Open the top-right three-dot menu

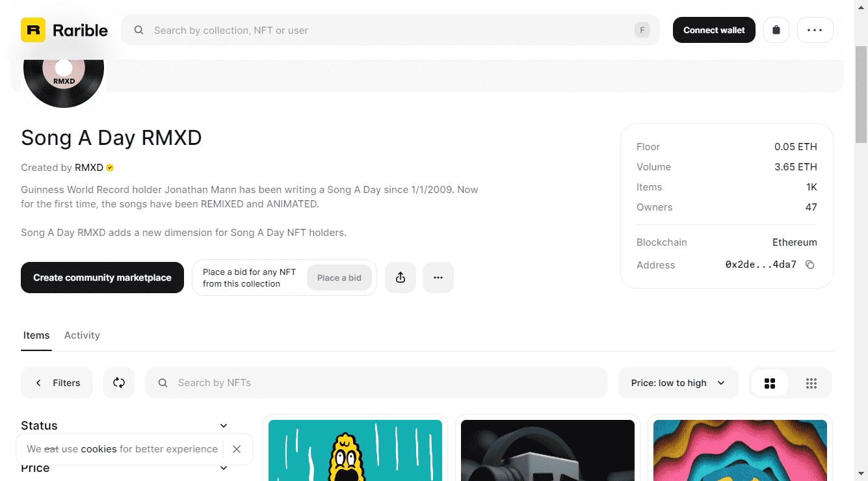[815, 30]
